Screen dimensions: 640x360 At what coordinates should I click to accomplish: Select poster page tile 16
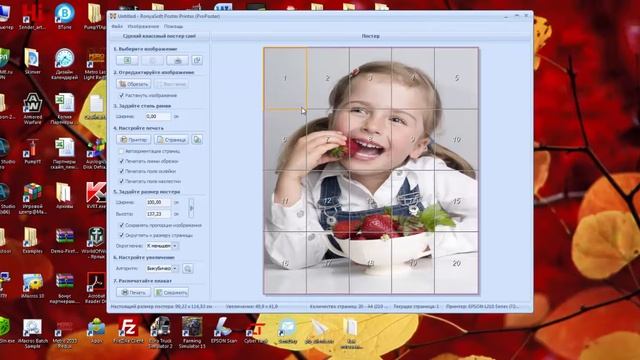click(285, 262)
